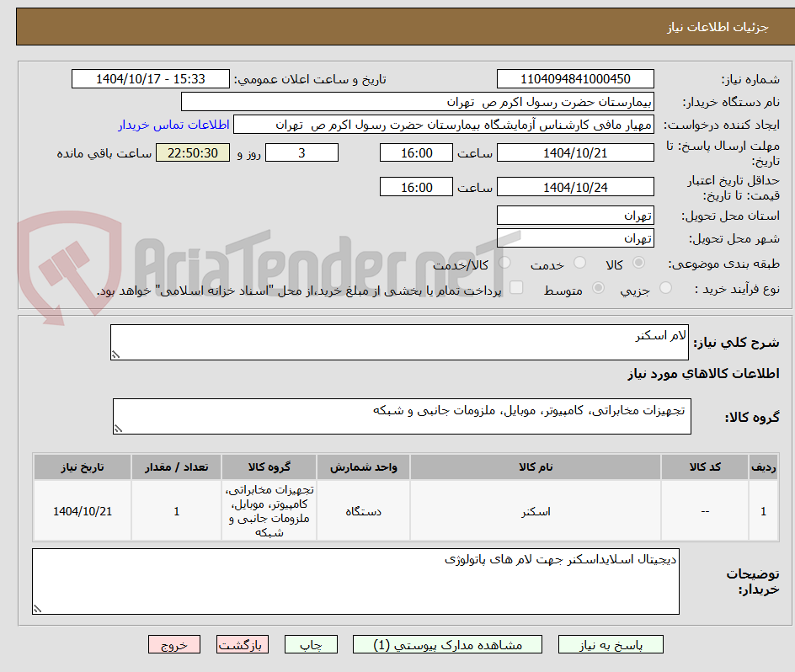The width and height of the screenshot is (795, 672).
Task: Click the request creator name field
Action: click(444, 125)
